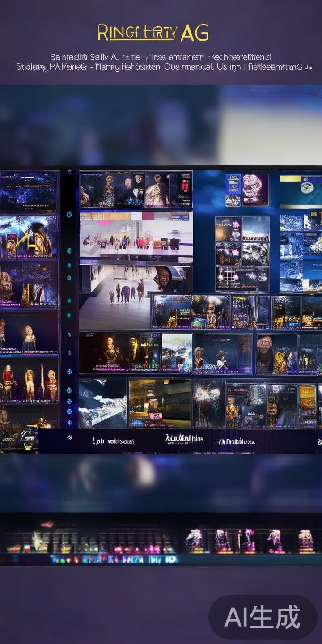Tap the "AI生成" badge
This screenshot has height=644, width=322.
[x=263, y=617]
